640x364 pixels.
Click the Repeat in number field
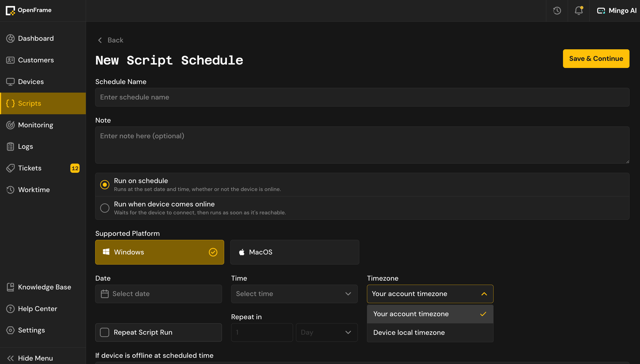click(262, 332)
